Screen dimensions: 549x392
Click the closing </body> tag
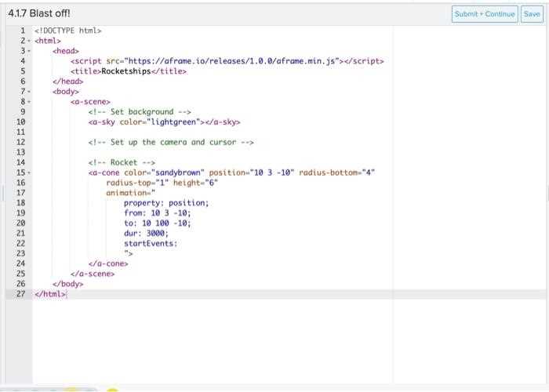click(x=68, y=284)
